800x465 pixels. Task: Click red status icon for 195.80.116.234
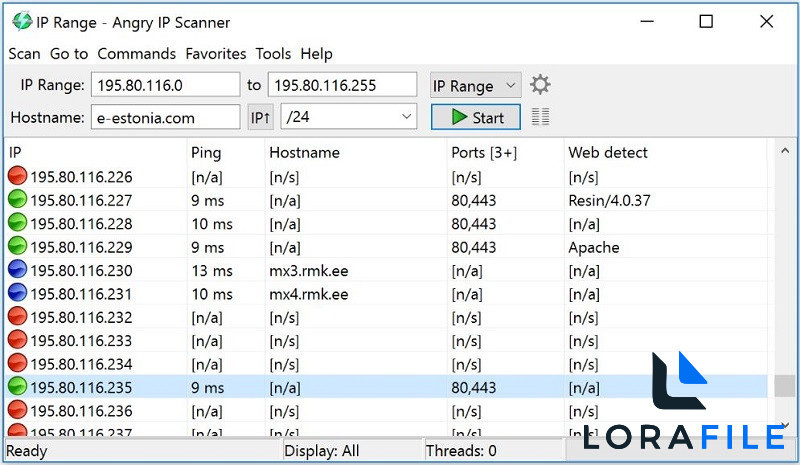tap(17, 364)
